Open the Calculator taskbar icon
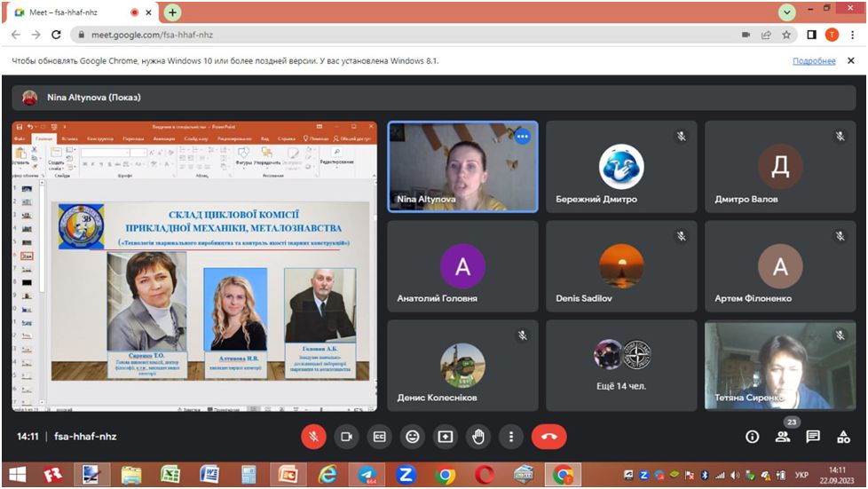 pyautogui.click(x=249, y=475)
